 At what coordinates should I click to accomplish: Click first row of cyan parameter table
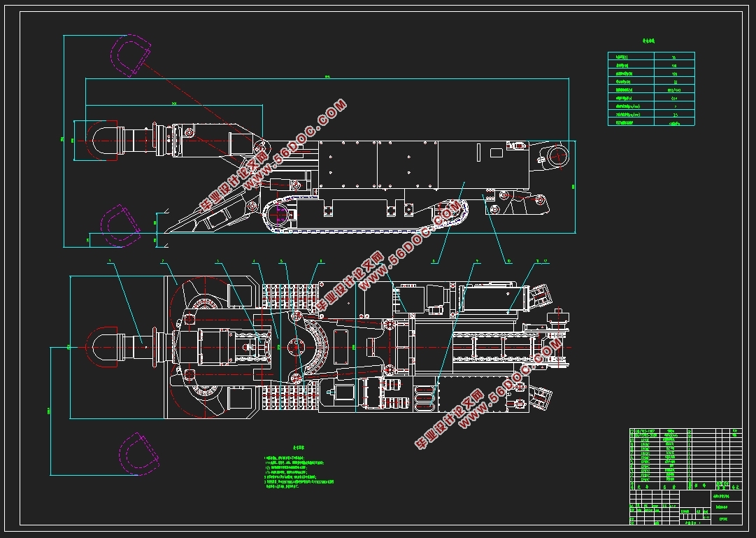(651, 57)
